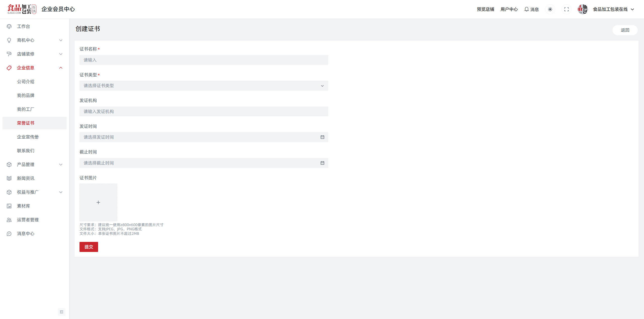The width and height of the screenshot is (644, 319).
Task: Open calendar icon for 截止时间 field
Action: 322,163
